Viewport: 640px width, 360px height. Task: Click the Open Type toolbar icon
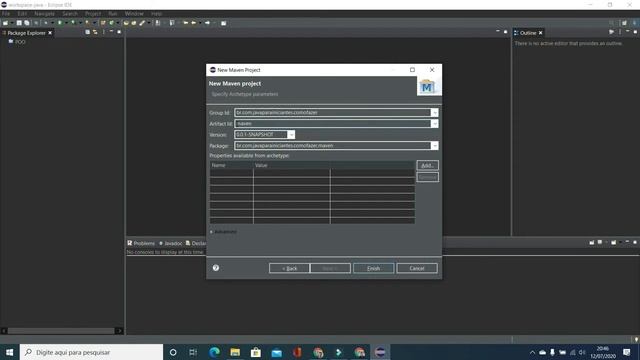click(x=126, y=23)
